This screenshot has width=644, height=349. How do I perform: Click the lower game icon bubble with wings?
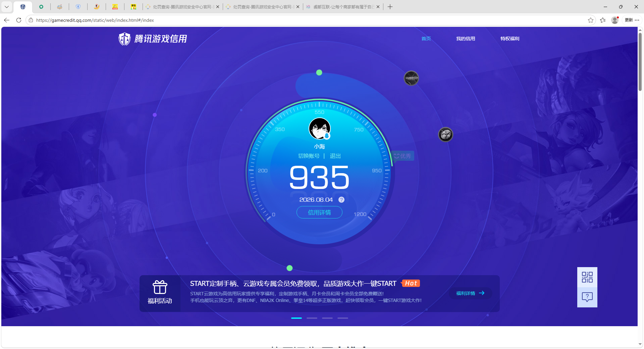pyautogui.click(x=446, y=135)
